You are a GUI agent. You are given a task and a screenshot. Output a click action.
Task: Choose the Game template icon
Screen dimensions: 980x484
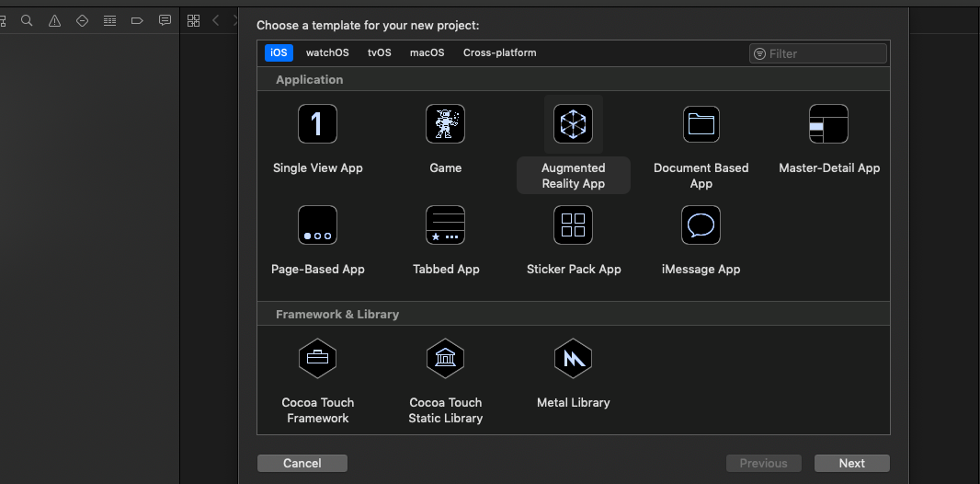coord(445,124)
